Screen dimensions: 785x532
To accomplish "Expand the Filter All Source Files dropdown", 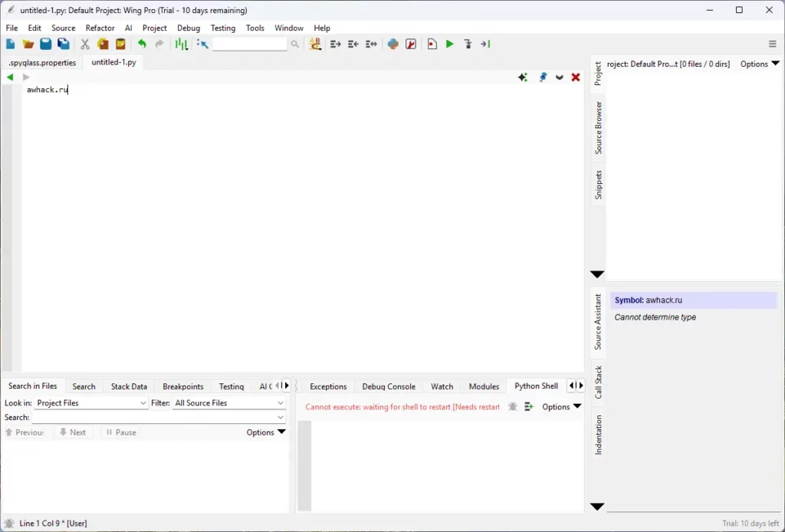I will [x=228, y=403].
